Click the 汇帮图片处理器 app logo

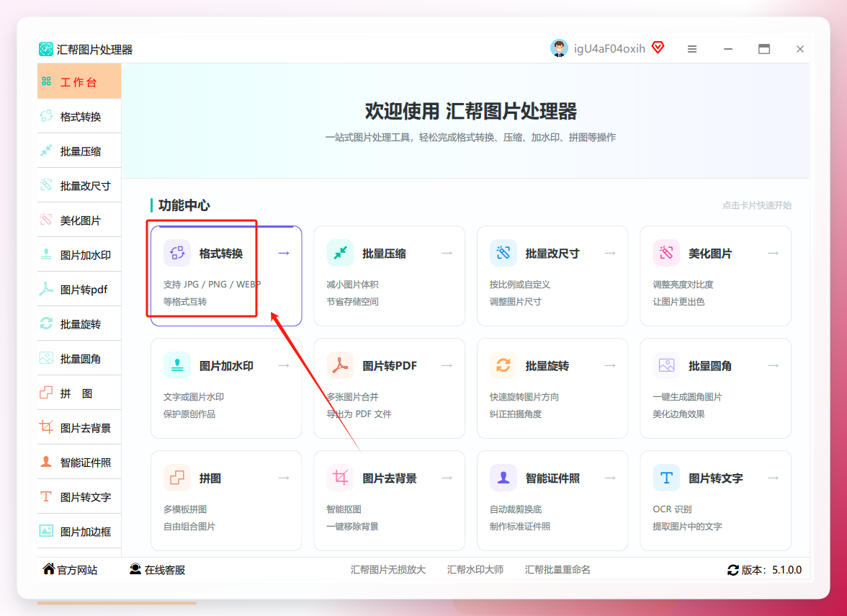pos(46,49)
